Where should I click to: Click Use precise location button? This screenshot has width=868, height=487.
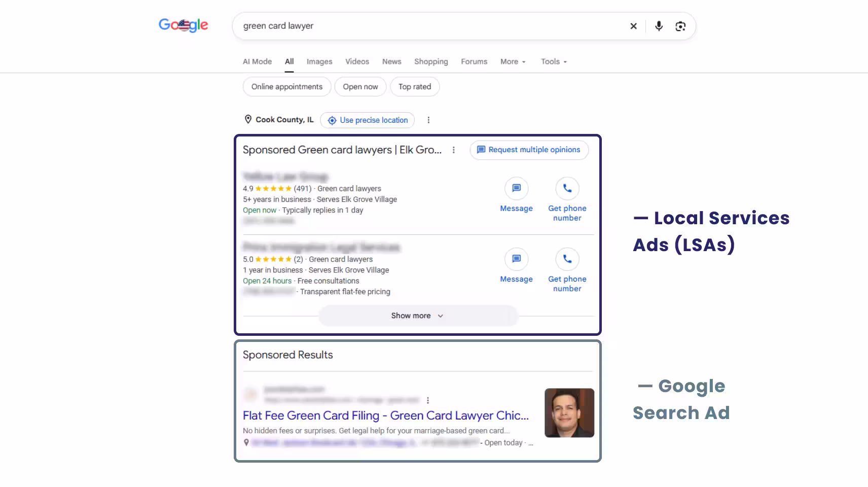368,120
